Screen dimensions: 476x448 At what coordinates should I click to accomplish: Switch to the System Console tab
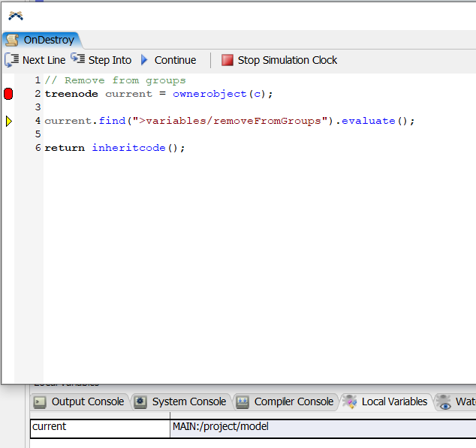pyautogui.click(x=181, y=401)
